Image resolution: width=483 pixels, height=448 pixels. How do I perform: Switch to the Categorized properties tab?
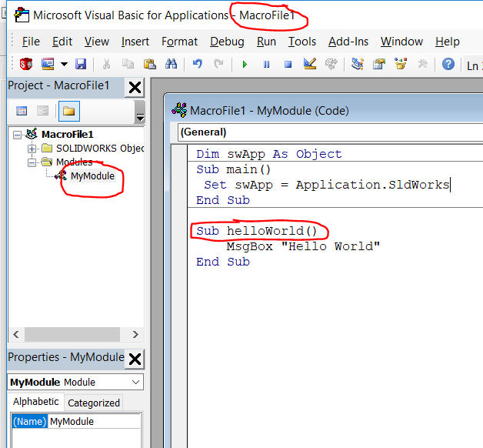coord(94,403)
